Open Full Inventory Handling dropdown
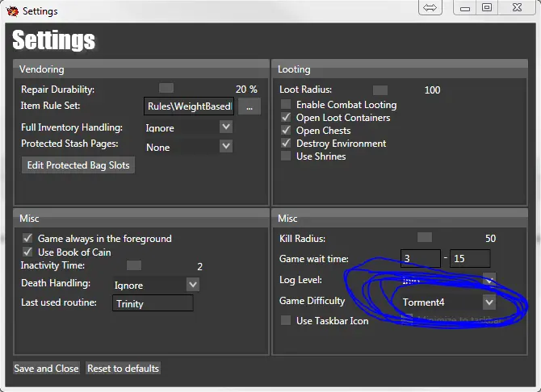Screen dimensions: 541x392 (225, 127)
